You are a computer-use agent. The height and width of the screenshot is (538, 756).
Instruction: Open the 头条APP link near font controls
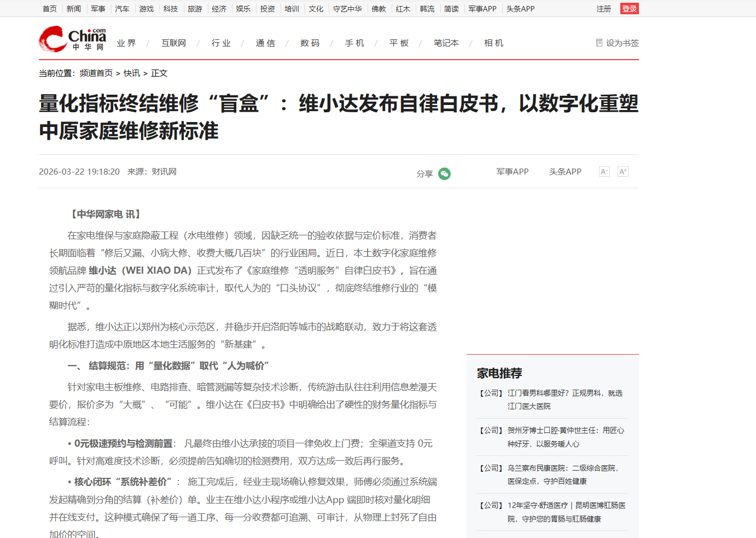565,172
